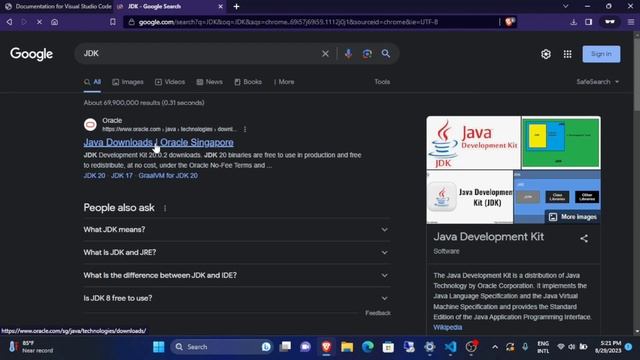
Task: Toggle browser sidebar panel icon
Action: (x=589, y=22)
